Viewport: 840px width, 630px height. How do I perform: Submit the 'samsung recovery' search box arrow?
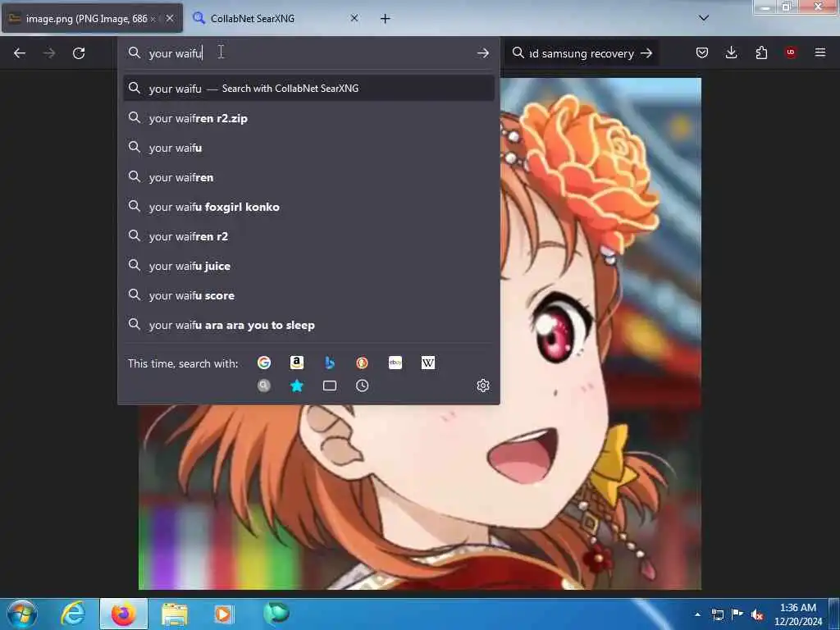point(646,53)
